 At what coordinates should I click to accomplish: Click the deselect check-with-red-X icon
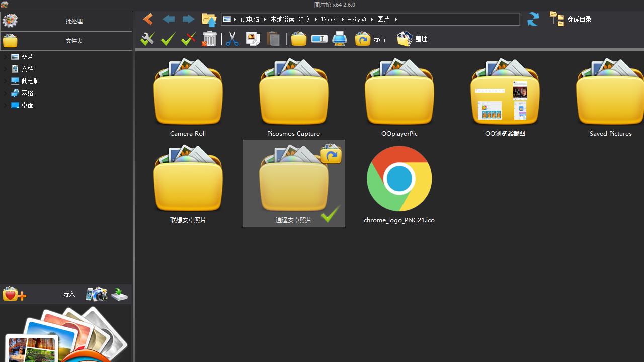pos(188,39)
